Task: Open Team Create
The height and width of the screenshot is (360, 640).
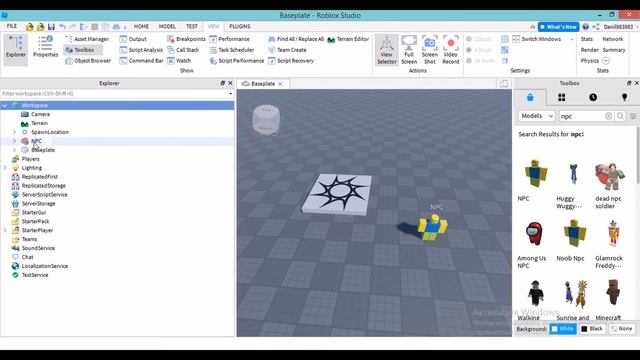Action: (x=287, y=50)
